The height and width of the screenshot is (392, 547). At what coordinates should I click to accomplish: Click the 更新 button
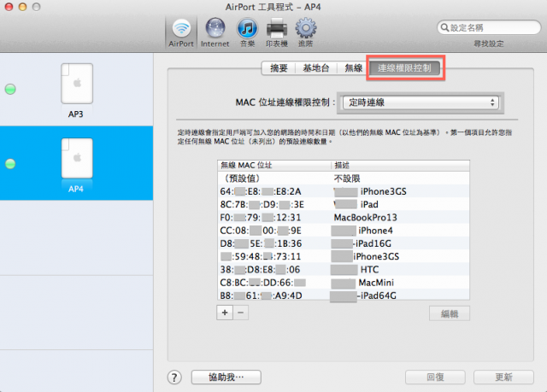coord(503,377)
